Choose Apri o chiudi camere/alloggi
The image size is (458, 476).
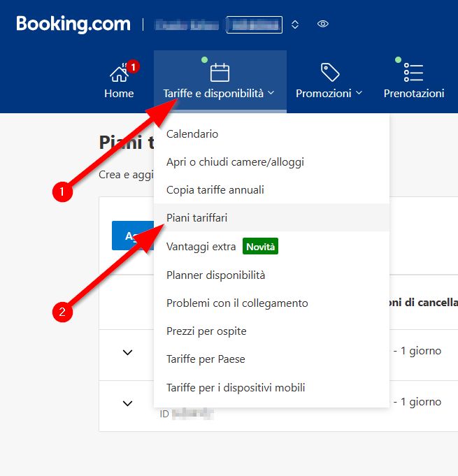pos(271,161)
